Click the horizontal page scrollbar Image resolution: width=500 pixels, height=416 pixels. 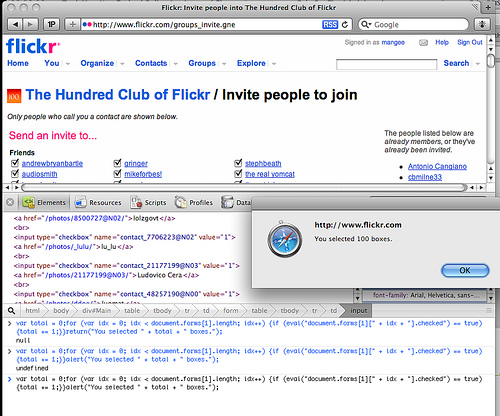pyautogui.click(x=244, y=188)
